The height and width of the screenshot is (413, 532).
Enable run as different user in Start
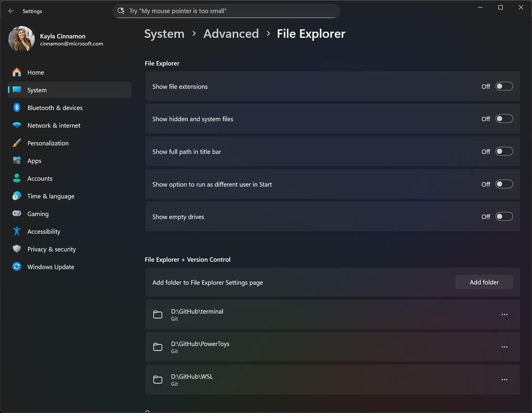pyautogui.click(x=504, y=184)
